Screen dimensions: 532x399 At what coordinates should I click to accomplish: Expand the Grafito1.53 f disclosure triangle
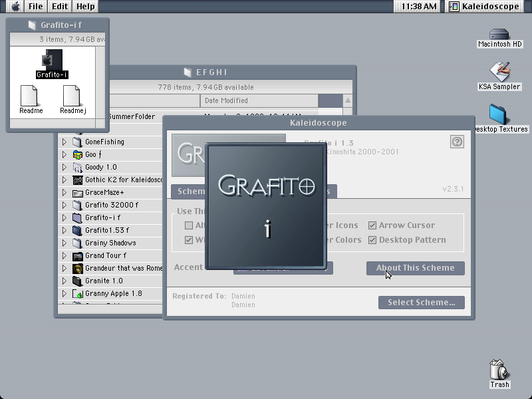click(64, 230)
